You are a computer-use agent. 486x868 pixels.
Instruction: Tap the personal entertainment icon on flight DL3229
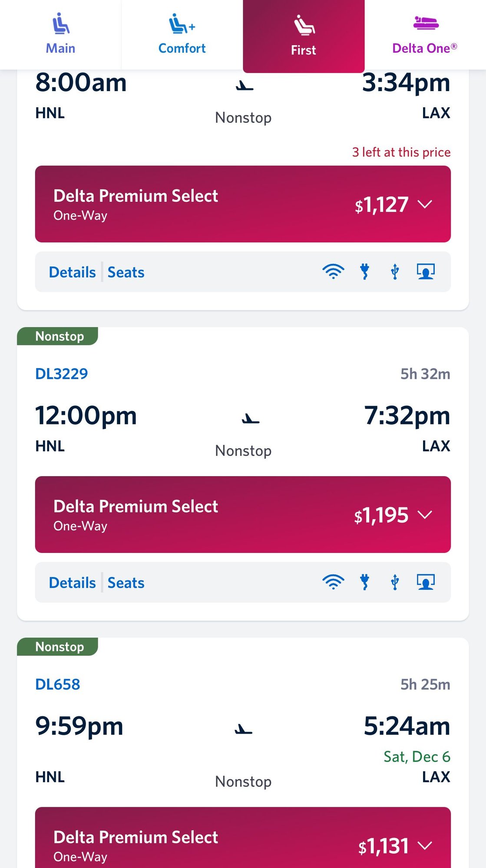(x=426, y=582)
